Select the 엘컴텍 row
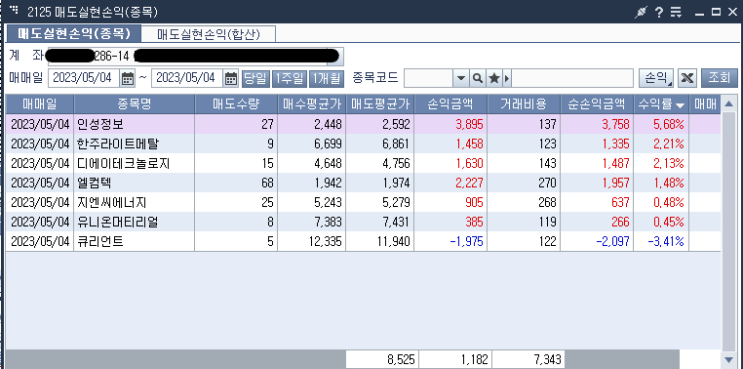 [363, 183]
